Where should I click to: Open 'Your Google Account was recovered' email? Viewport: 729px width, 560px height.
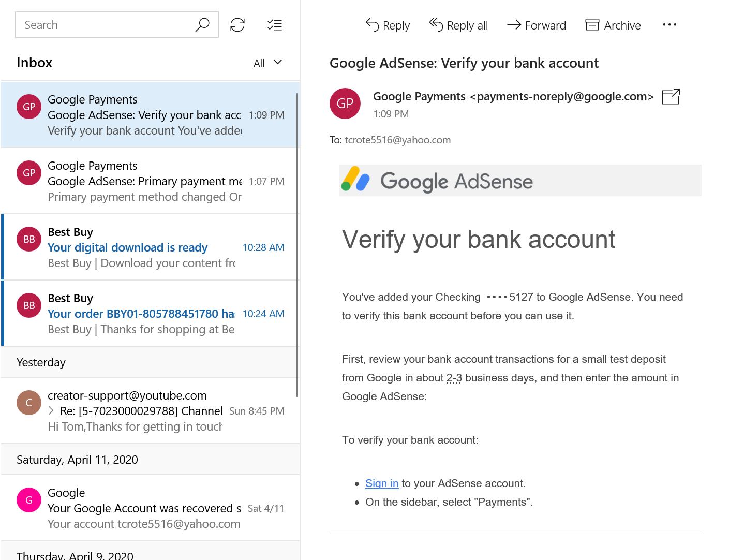(150, 508)
